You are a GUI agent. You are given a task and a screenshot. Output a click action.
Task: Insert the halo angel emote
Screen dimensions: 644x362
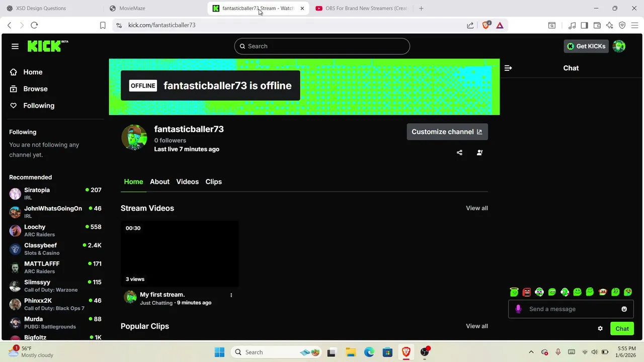pyautogui.click(x=514, y=292)
